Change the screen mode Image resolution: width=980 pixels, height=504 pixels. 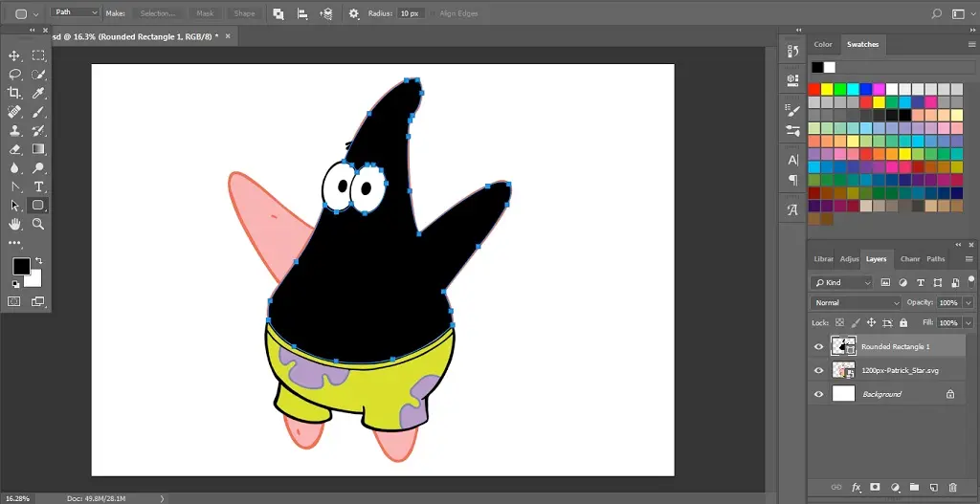pos(38,301)
